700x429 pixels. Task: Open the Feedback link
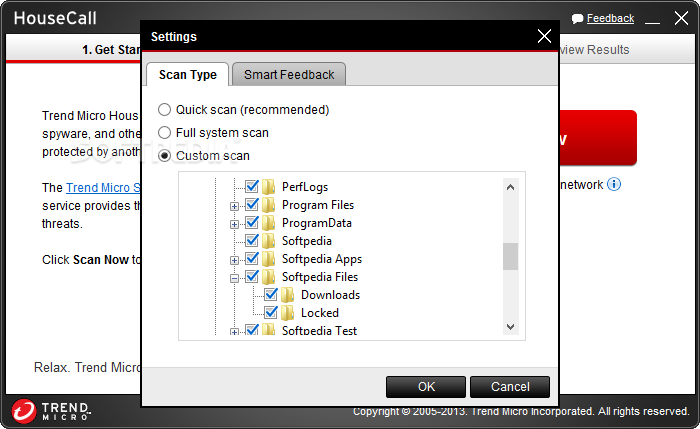click(x=610, y=18)
